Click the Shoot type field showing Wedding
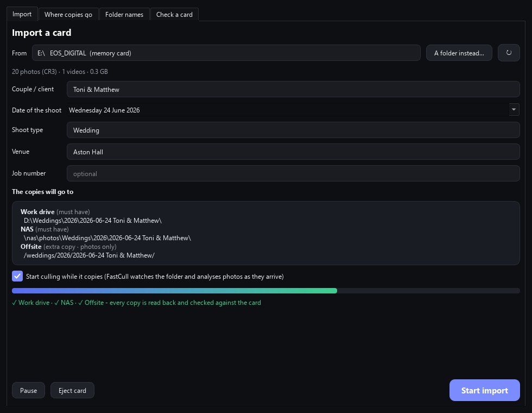 [x=293, y=130]
